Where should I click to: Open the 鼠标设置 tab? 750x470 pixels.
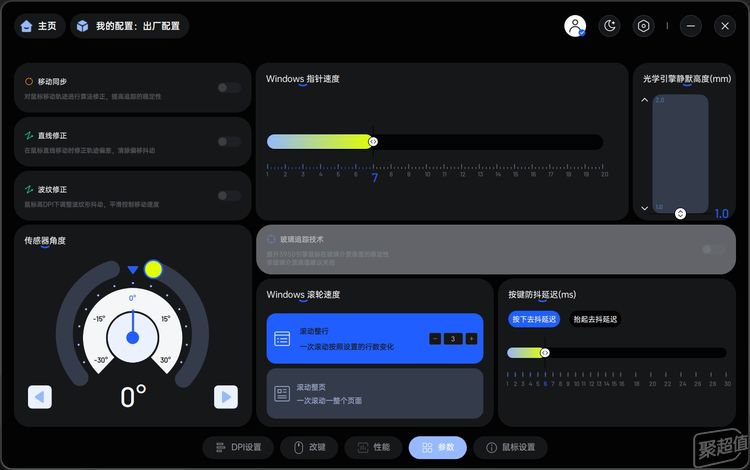(511, 447)
